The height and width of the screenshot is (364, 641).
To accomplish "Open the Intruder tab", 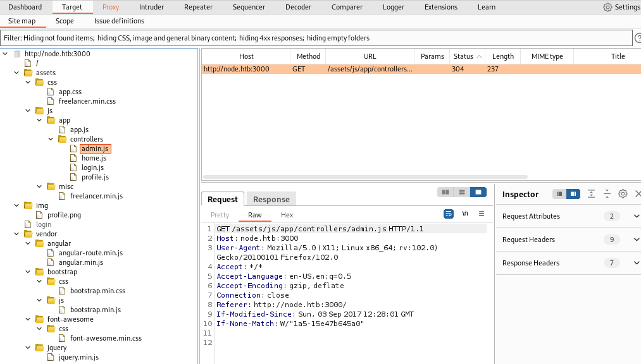I will coord(151,7).
